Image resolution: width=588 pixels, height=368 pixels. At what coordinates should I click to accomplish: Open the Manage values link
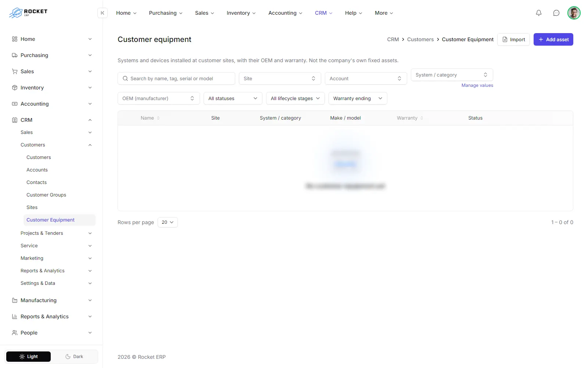point(477,85)
